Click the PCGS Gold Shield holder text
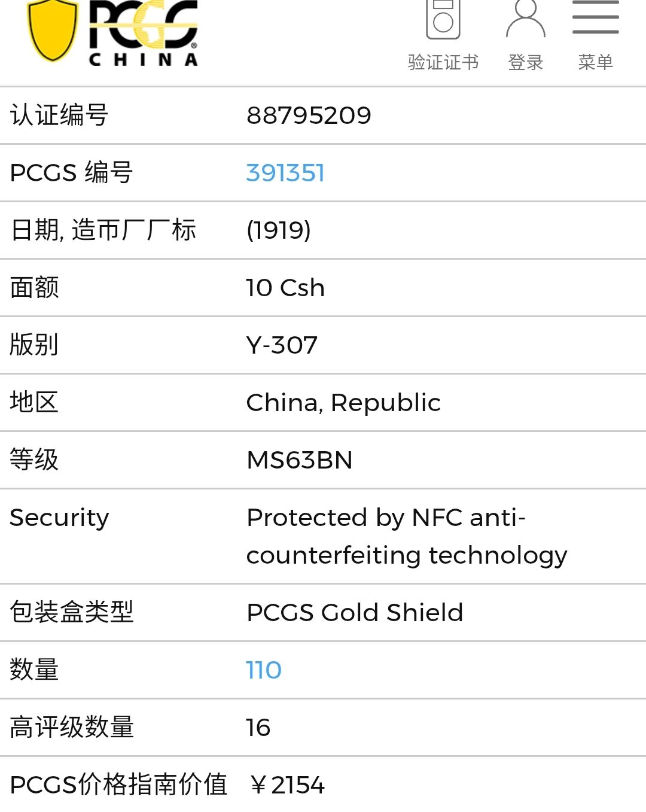 tap(355, 613)
